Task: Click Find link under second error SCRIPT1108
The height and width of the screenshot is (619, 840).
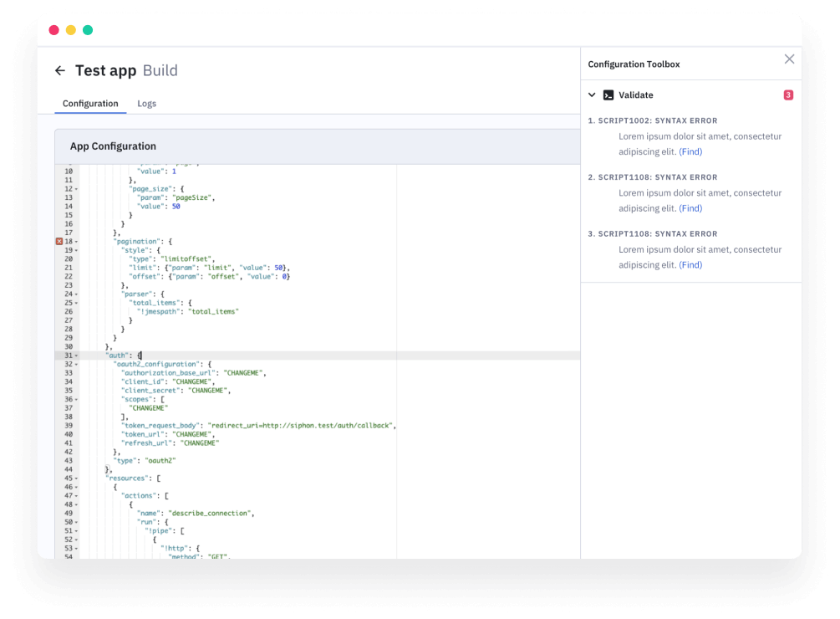Action: point(690,208)
